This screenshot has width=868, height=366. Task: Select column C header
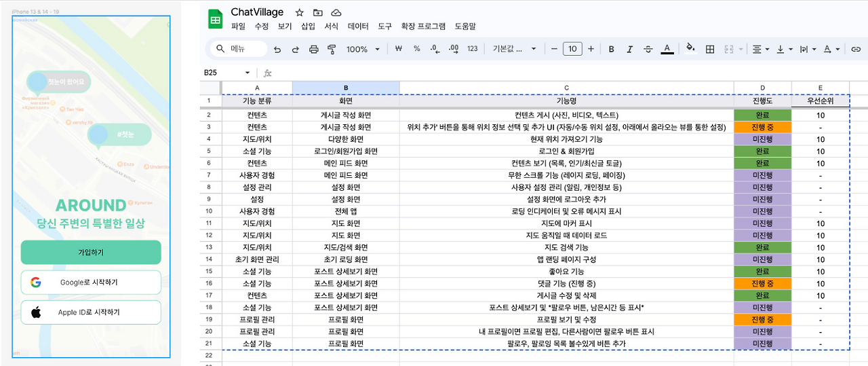(566, 88)
